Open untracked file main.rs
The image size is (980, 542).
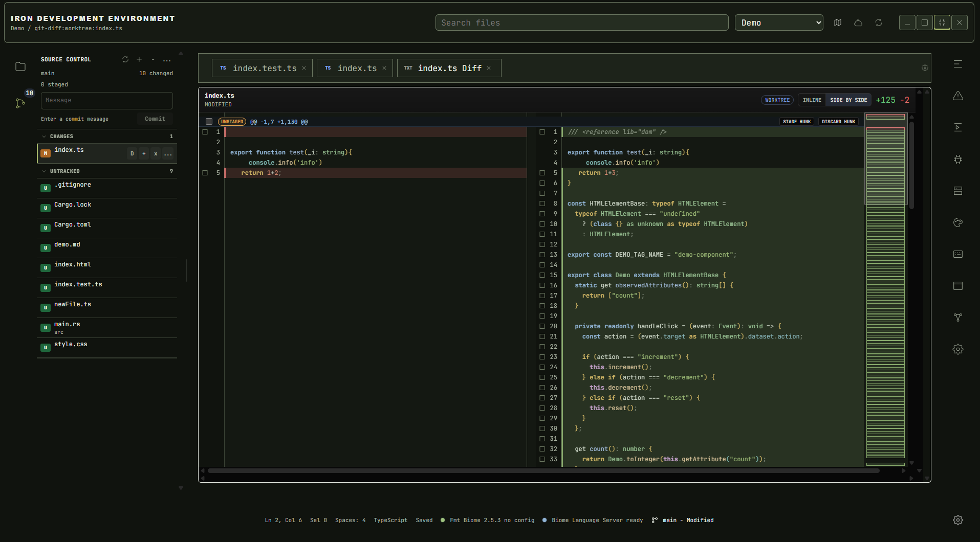(x=107, y=328)
